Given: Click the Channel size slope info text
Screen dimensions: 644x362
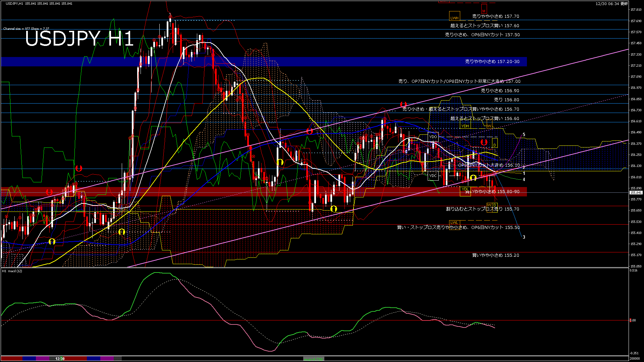Looking at the screenshot, I should pos(26,29).
